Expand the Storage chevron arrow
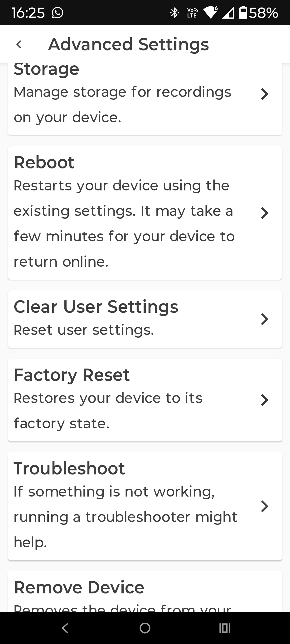Viewport: 290px width, 644px height. [x=265, y=94]
